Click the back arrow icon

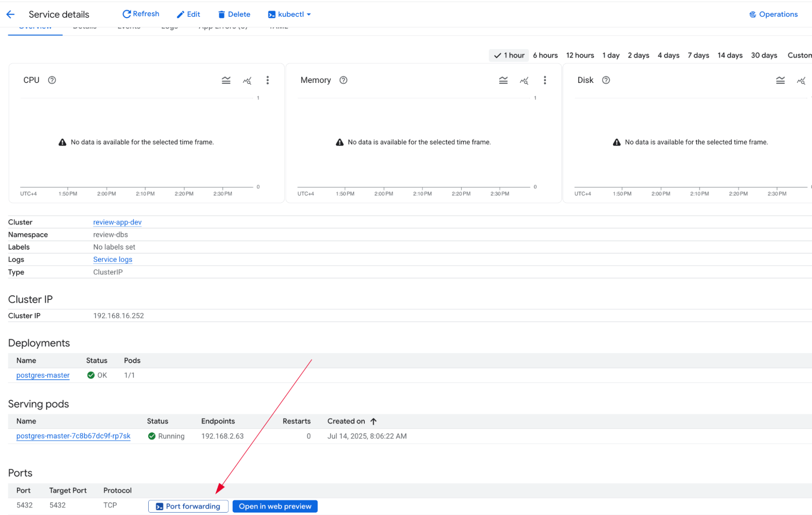[x=11, y=15]
